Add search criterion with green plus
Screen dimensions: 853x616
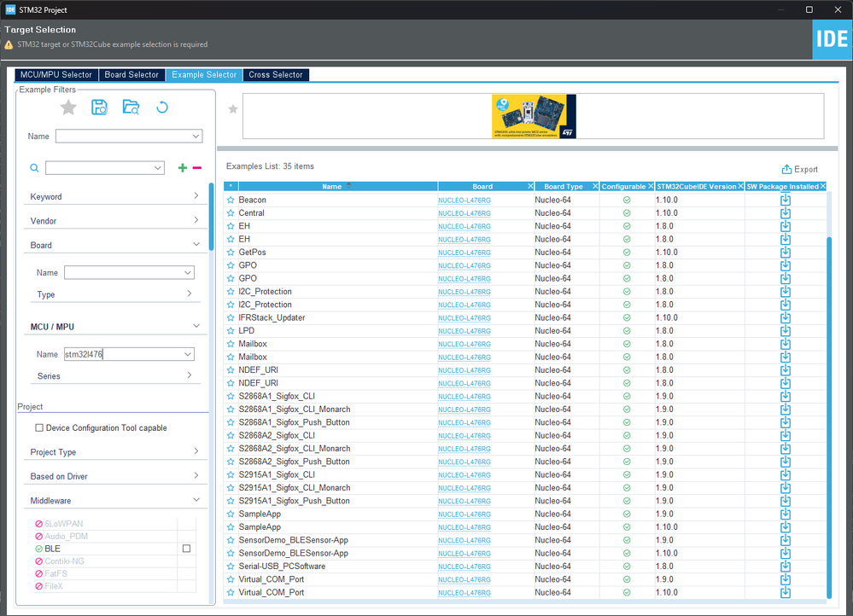coord(183,168)
